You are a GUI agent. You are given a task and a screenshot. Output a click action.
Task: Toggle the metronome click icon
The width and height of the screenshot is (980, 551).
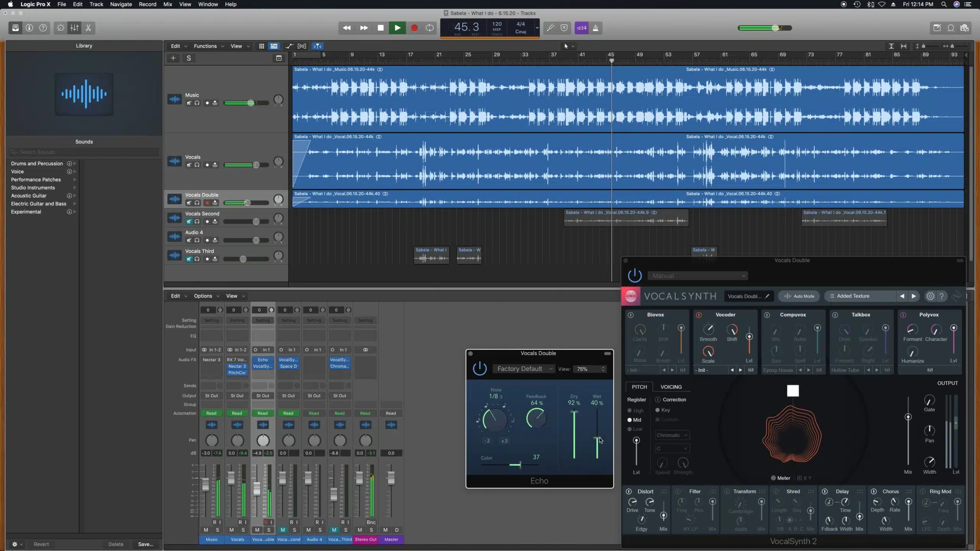(x=596, y=28)
